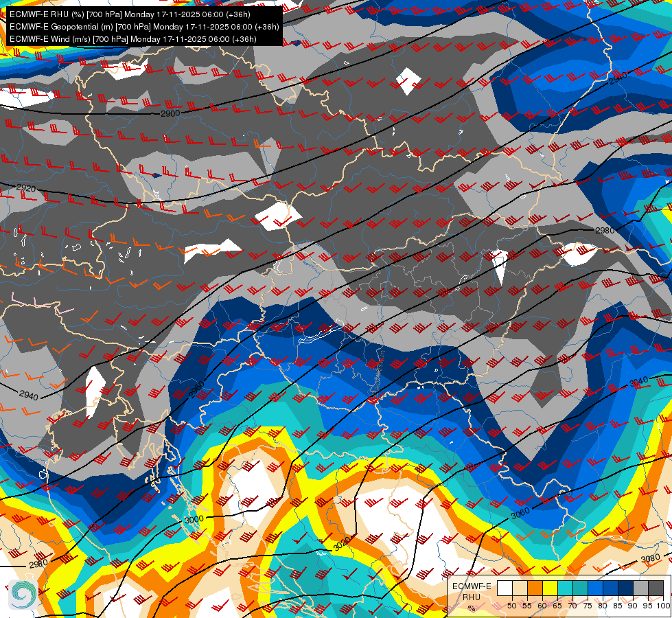This screenshot has width=672, height=618.
Task: Click the swirl logo icon in the corner
Action: (x=23, y=595)
